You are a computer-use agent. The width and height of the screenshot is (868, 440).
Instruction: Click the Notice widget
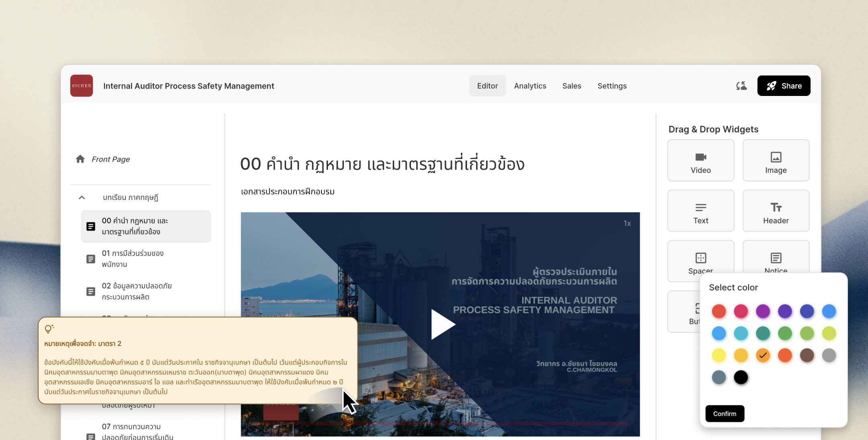pos(776,259)
